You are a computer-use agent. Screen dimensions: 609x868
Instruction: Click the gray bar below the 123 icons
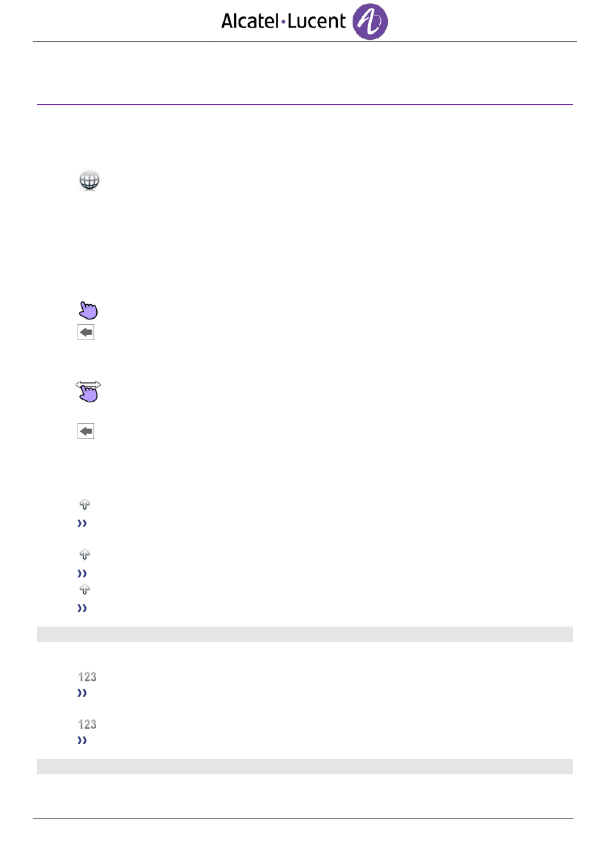click(304, 767)
